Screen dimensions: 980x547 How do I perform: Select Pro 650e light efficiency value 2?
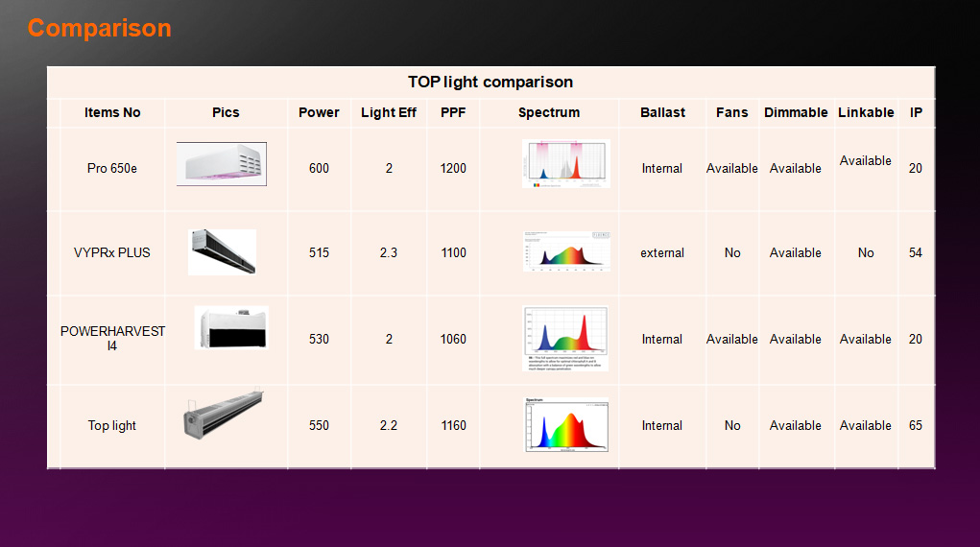(389, 168)
